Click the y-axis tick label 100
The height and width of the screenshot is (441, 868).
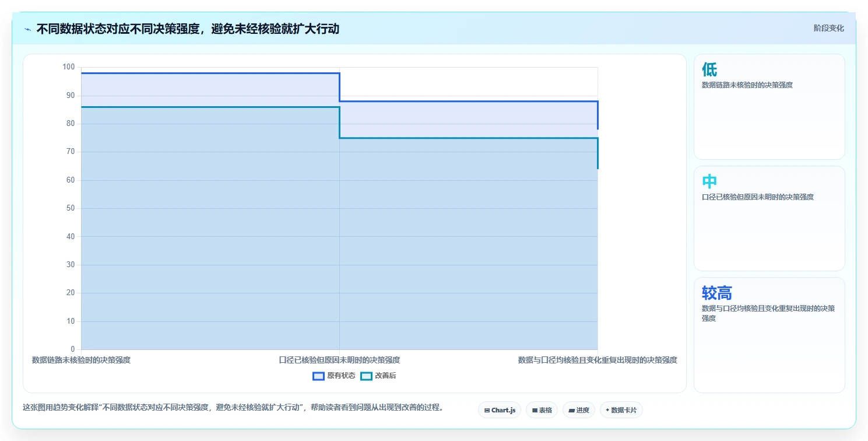(68, 67)
